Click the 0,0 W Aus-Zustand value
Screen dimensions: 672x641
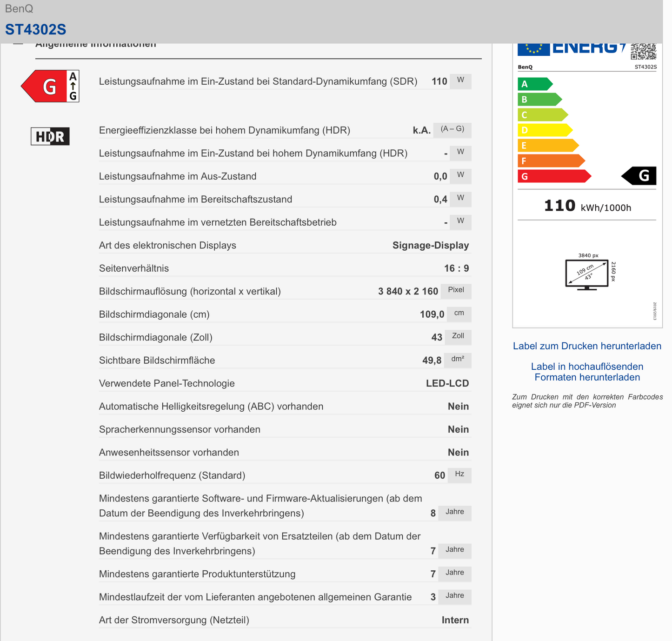(x=440, y=176)
